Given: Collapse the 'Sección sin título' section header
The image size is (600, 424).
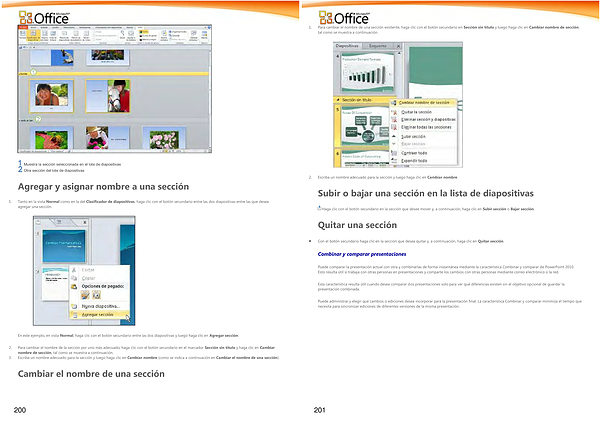Looking at the screenshot, I should [338, 100].
